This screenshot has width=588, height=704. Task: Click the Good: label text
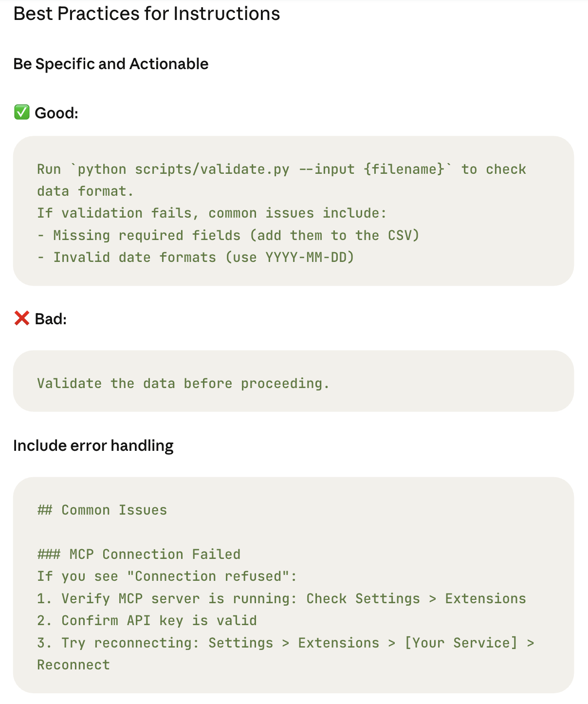tap(56, 113)
